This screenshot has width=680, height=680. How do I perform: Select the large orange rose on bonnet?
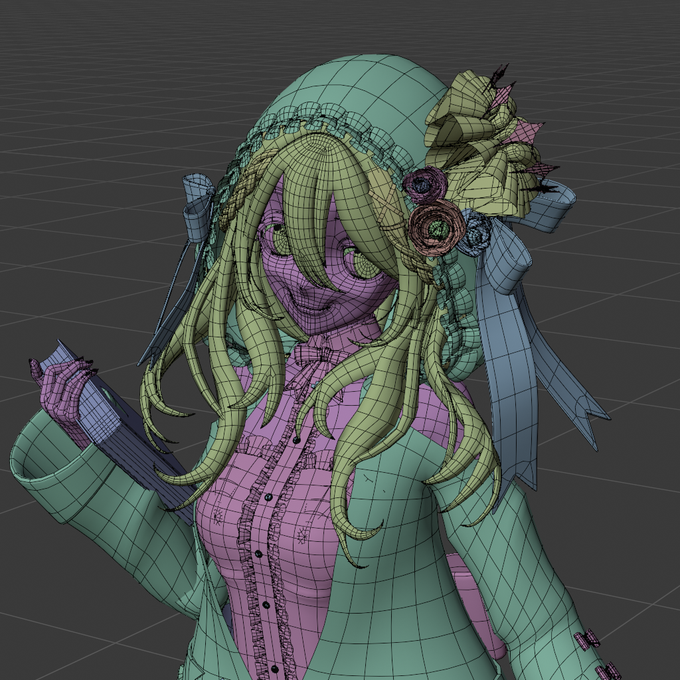pos(436,226)
